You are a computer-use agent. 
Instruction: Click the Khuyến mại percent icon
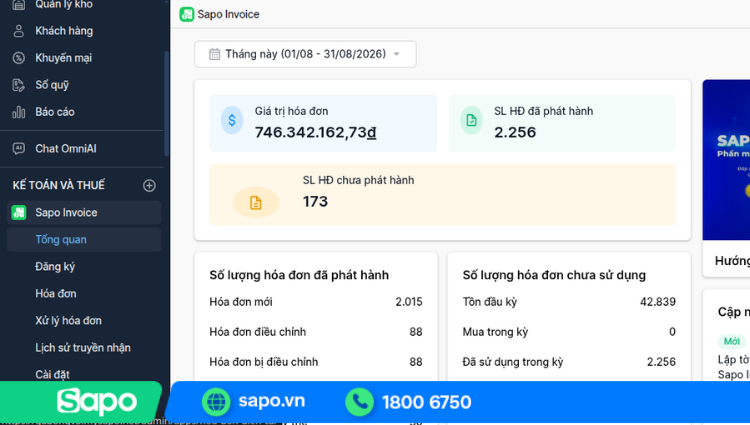point(19,58)
